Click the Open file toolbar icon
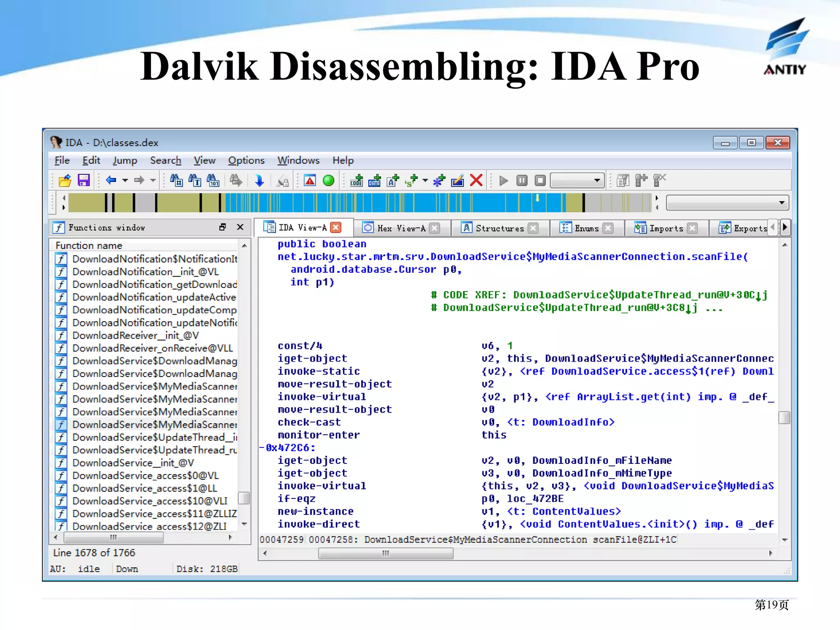Image resolution: width=840 pixels, height=630 pixels. [x=65, y=180]
